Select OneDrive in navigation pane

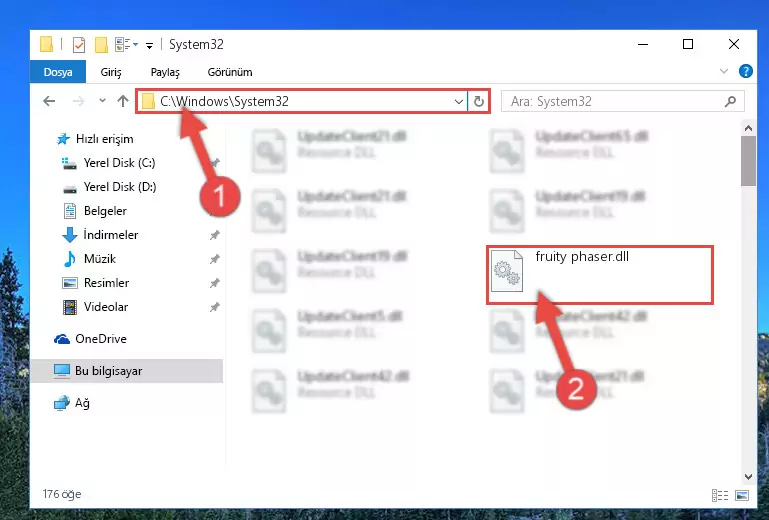point(101,338)
